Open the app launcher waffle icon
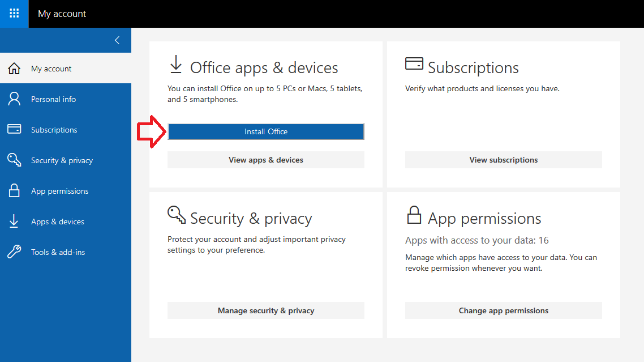The image size is (644, 362). point(14,14)
